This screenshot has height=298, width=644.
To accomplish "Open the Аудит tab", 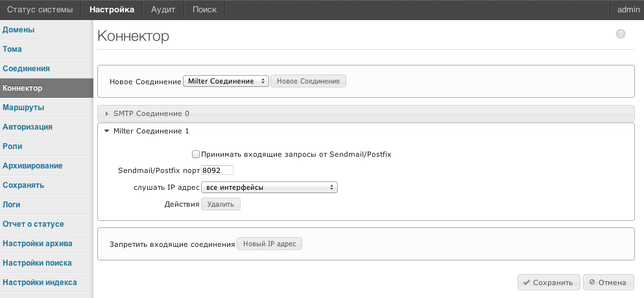I will point(163,10).
